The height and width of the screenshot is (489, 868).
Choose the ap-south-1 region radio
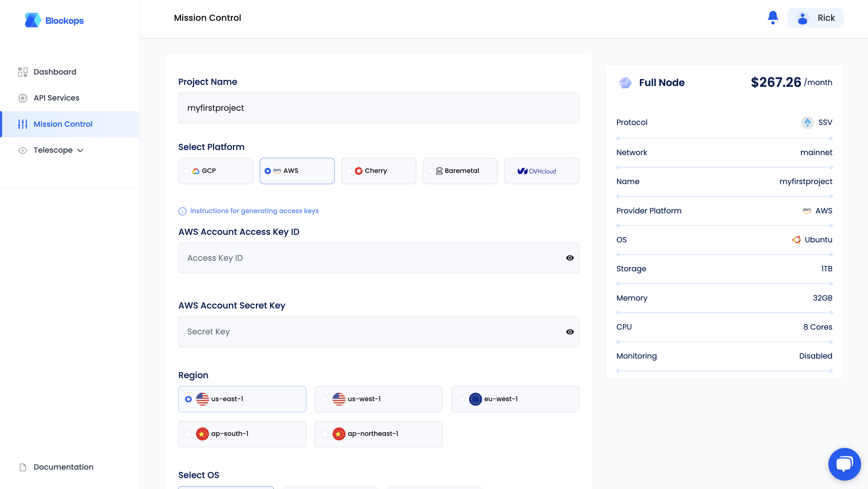point(188,434)
